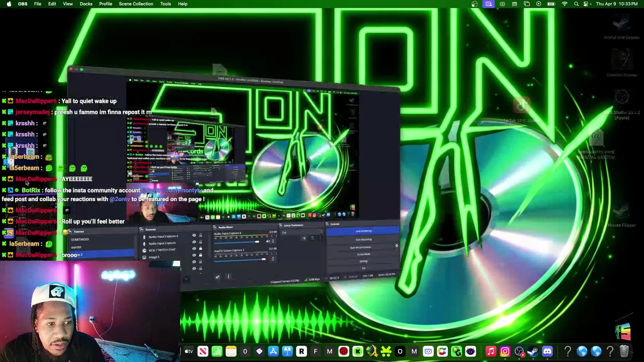Open World War Legion desktop icon

[x=622, y=27]
